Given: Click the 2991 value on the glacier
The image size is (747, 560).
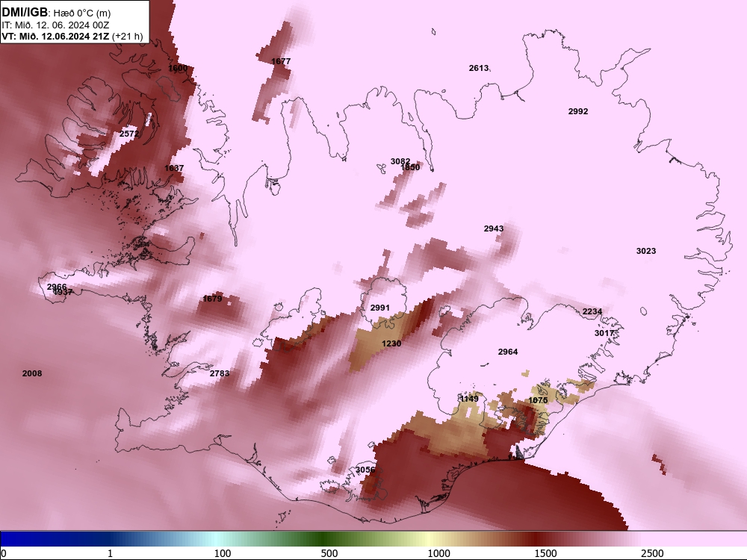Looking at the screenshot, I should (x=379, y=308).
